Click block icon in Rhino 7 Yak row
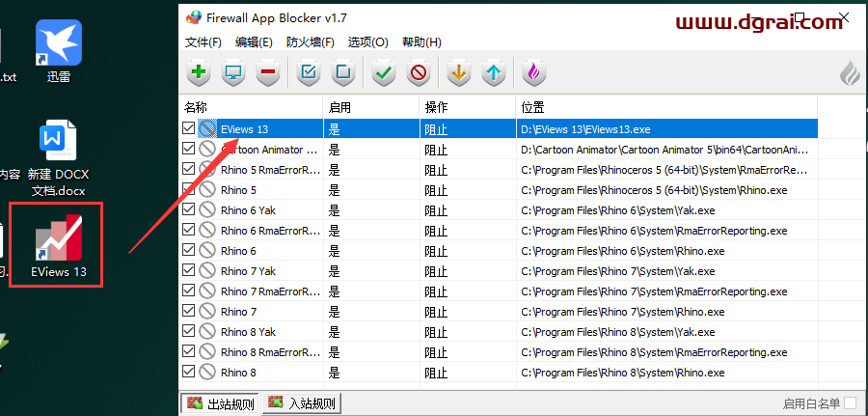 [207, 271]
